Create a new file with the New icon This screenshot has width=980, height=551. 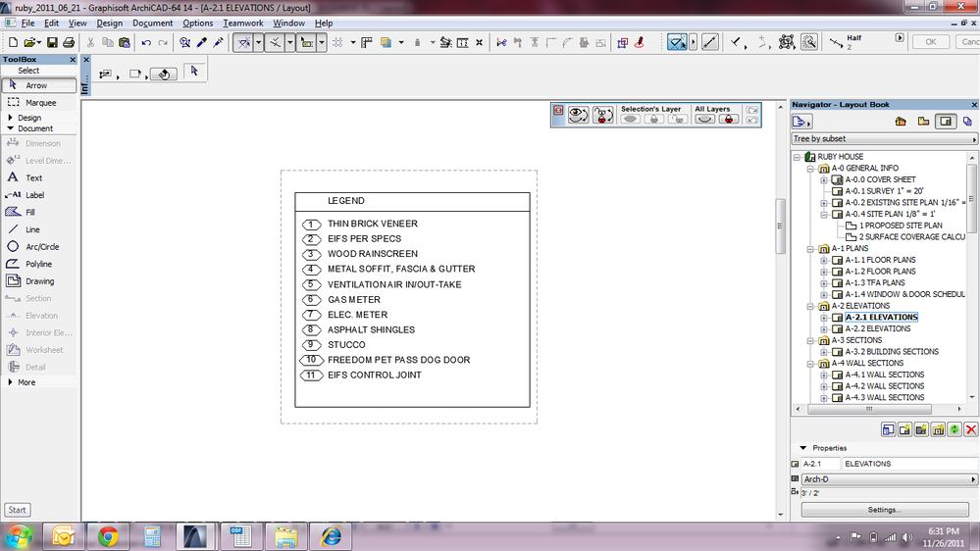(13, 42)
